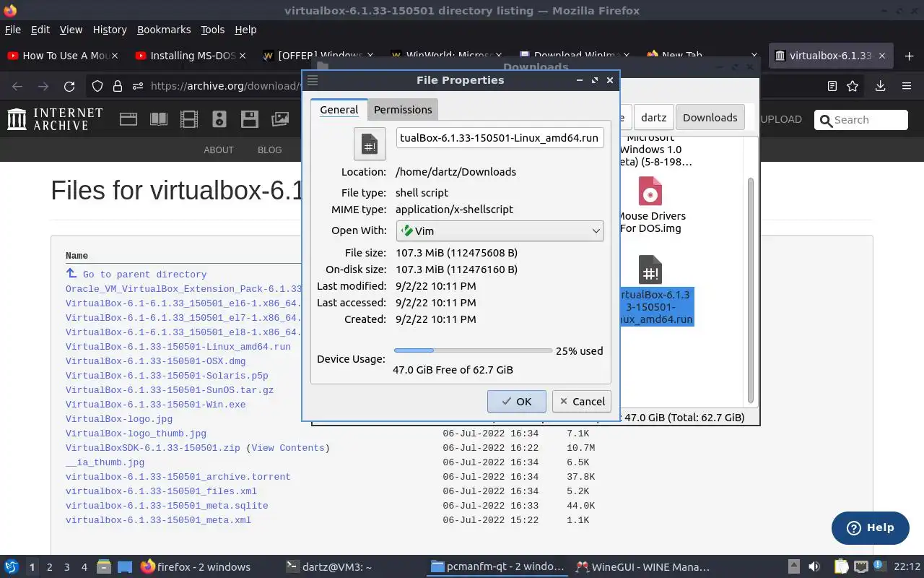Viewport: 924px width, 578px height.
Task: Open VirtualBox-6.1.33-150501-OSX.dmg link
Action: pos(155,361)
